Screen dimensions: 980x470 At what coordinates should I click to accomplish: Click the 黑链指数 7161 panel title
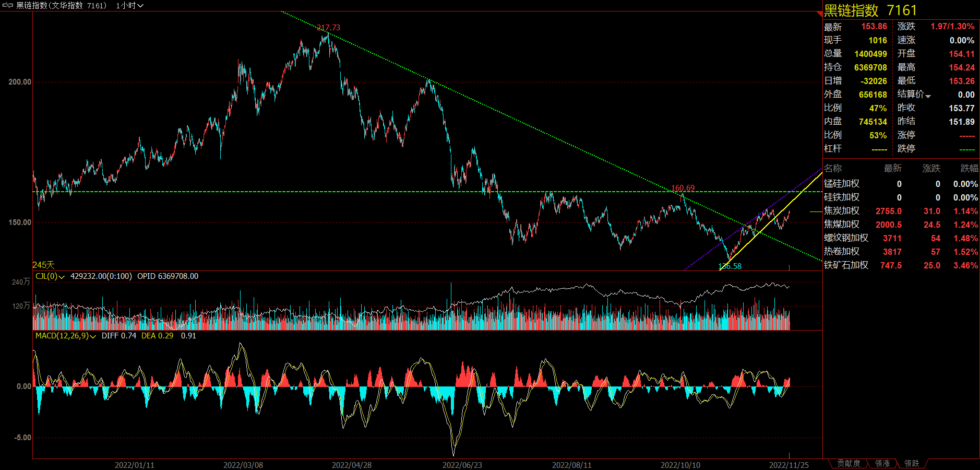point(870,10)
